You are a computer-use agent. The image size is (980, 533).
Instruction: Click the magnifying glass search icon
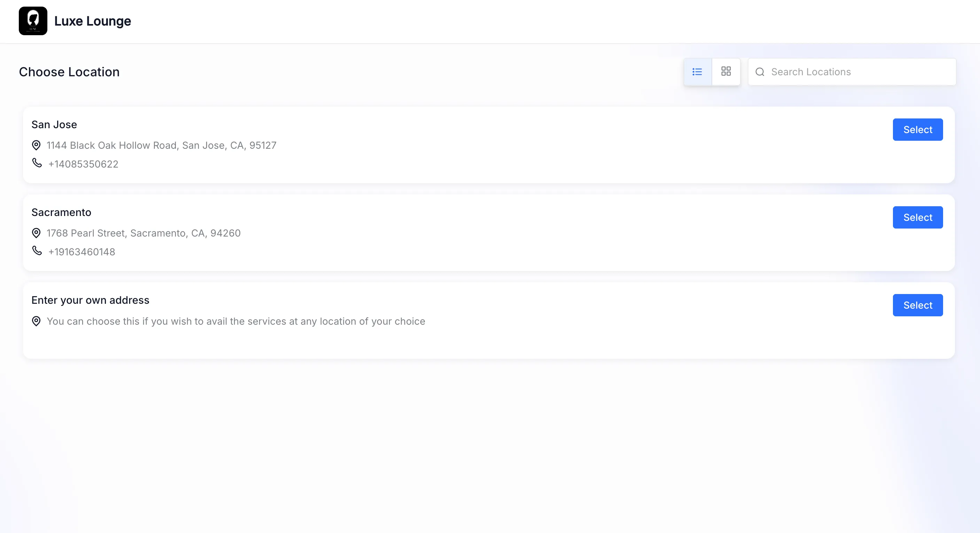[x=760, y=72]
